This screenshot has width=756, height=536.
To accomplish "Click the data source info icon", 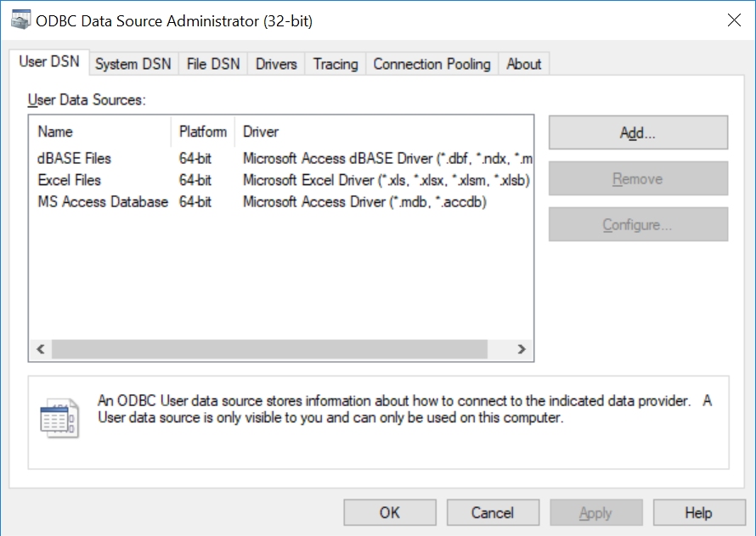I will tap(59, 417).
